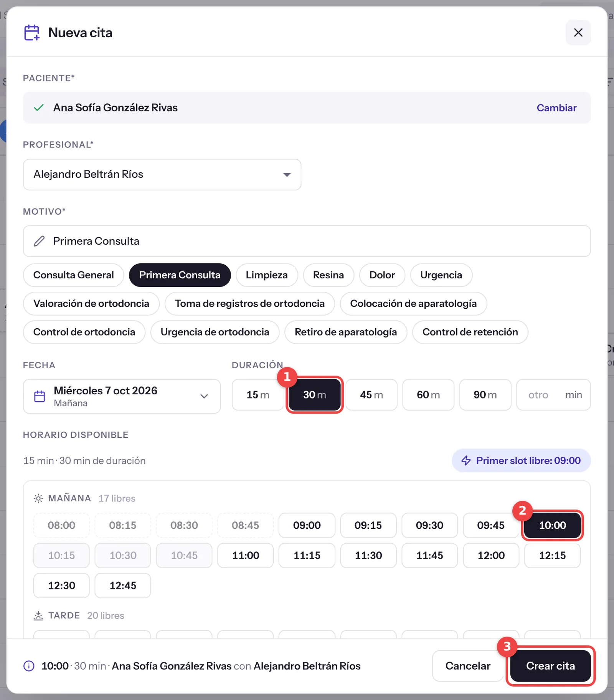Select Retiro de aparatología chip

click(x=346, y=332)
